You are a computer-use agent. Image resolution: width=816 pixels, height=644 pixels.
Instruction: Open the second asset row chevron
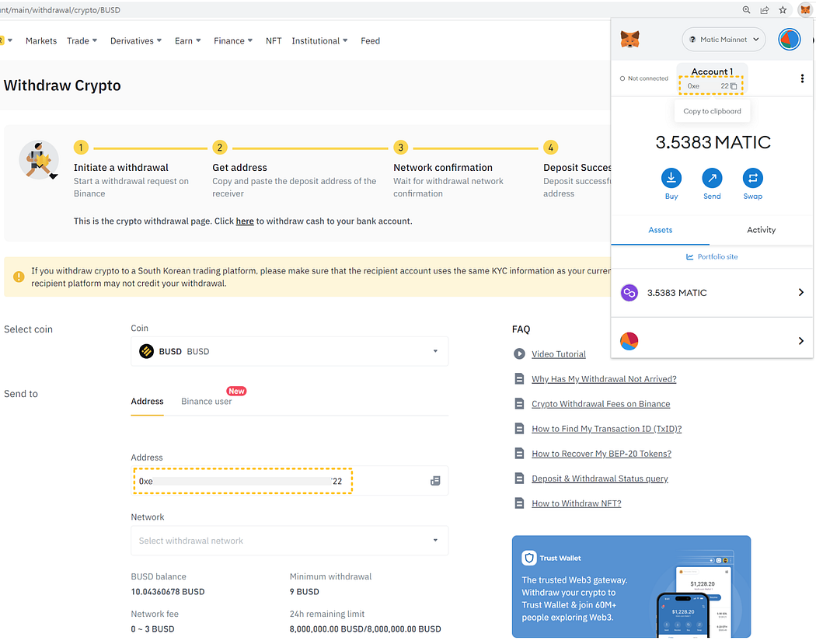(x=801, y=341)
